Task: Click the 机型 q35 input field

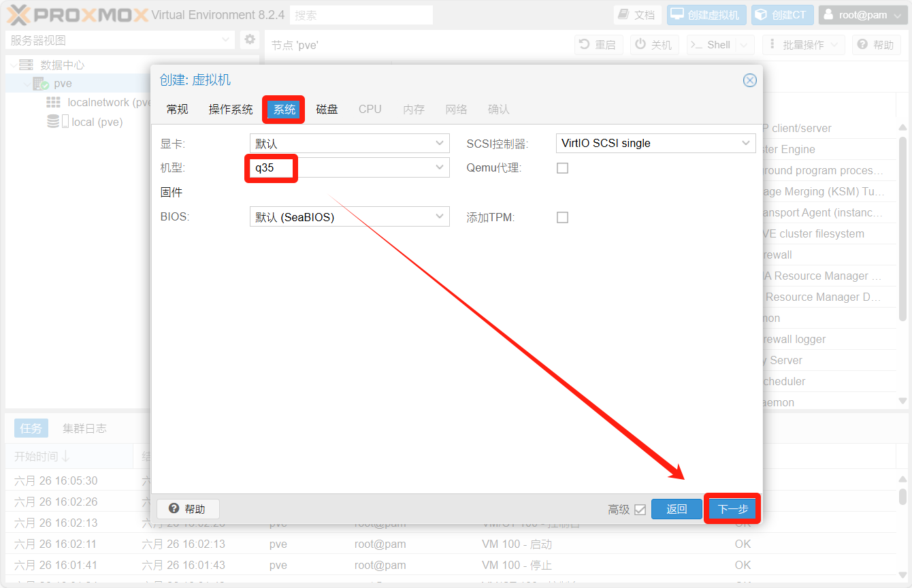Action: point(340,168)
